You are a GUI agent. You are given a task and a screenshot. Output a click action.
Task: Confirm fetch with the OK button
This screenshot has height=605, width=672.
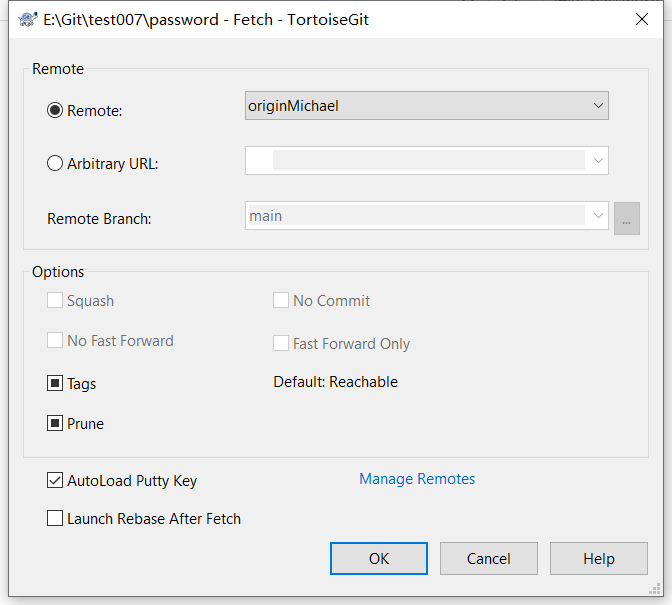point(379,558)
